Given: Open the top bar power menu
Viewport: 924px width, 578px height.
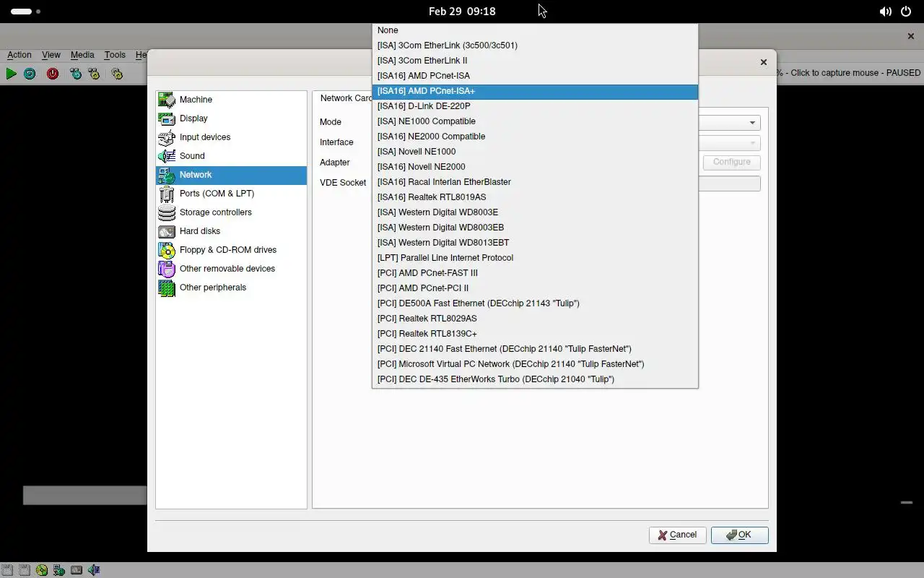Looking at the screenshot, I should pos(906,12).
